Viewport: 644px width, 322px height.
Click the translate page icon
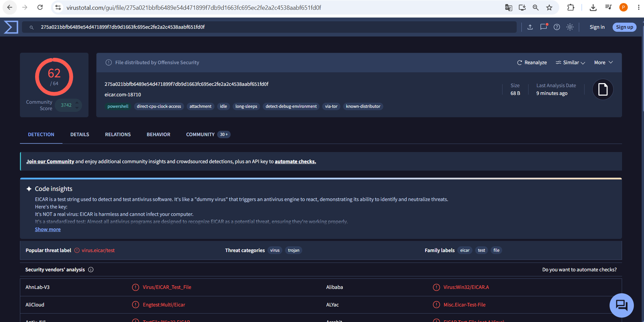click(509, 7)
